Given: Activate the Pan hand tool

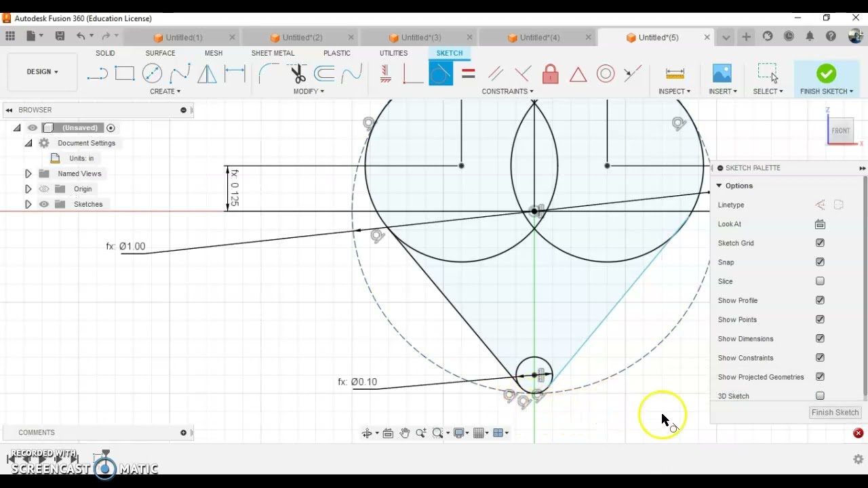Looking at the screenshot, I should 405,433.
